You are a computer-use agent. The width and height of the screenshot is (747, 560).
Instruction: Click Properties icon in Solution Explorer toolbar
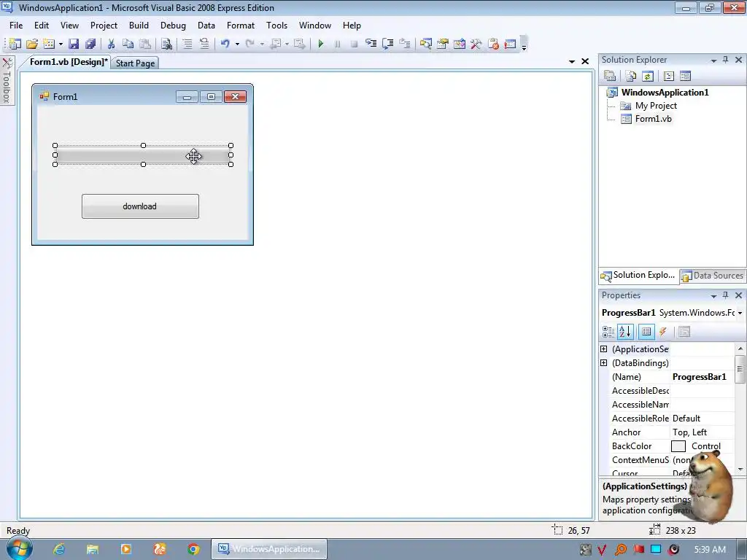point(610,76)
